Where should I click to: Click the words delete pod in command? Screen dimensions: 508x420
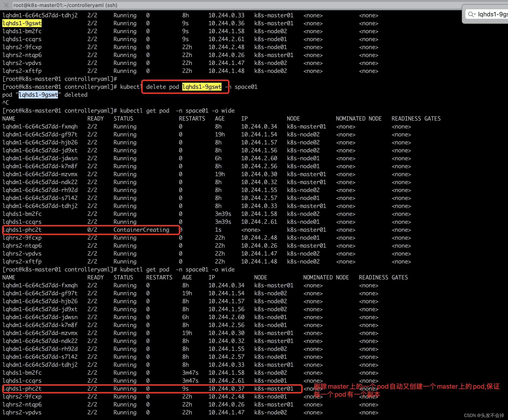pos(162,87)
